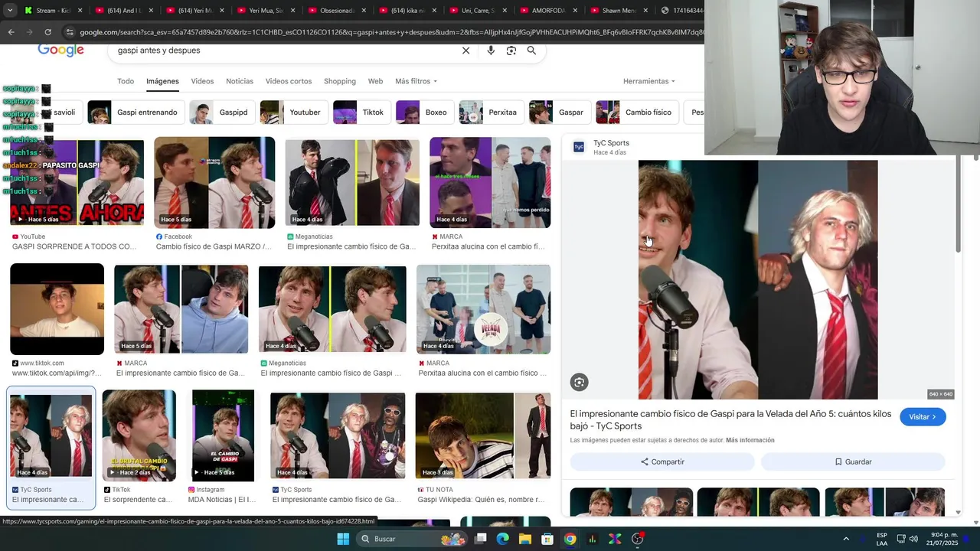Launch Microsoft Edge from the taskbar
The width and height of the screenshot is (980, 551).
coord(503,539)
